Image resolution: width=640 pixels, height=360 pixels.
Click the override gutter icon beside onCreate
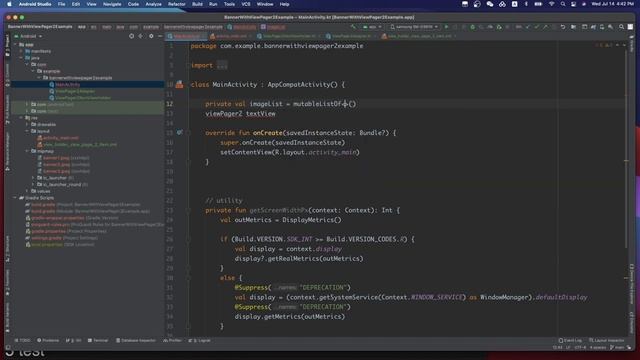[179, 133]
